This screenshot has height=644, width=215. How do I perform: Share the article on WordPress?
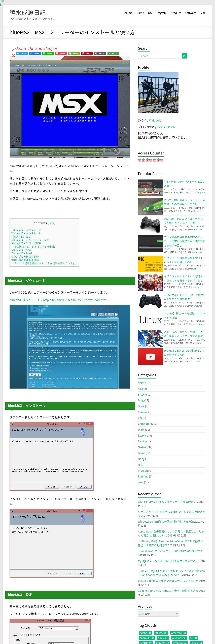point(100,53)
